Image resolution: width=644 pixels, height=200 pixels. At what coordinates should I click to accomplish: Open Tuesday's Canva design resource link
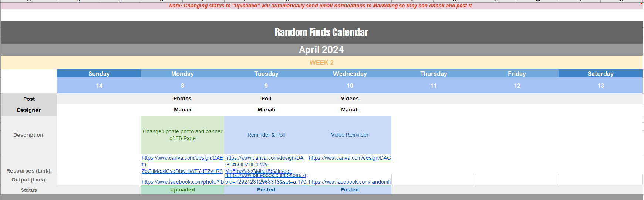(264, 158)
